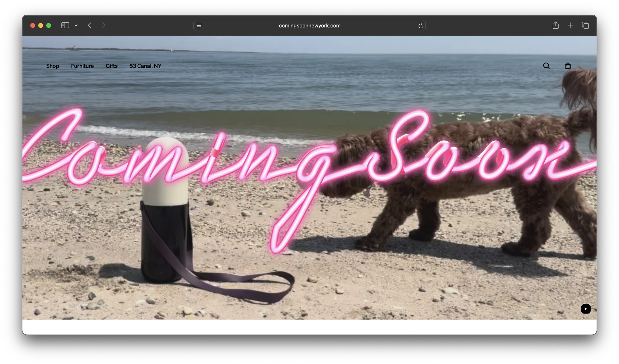Viewport: 619px width, 364px height.
Task: Open the page reader options icon
Action: [x=199, y=25]
